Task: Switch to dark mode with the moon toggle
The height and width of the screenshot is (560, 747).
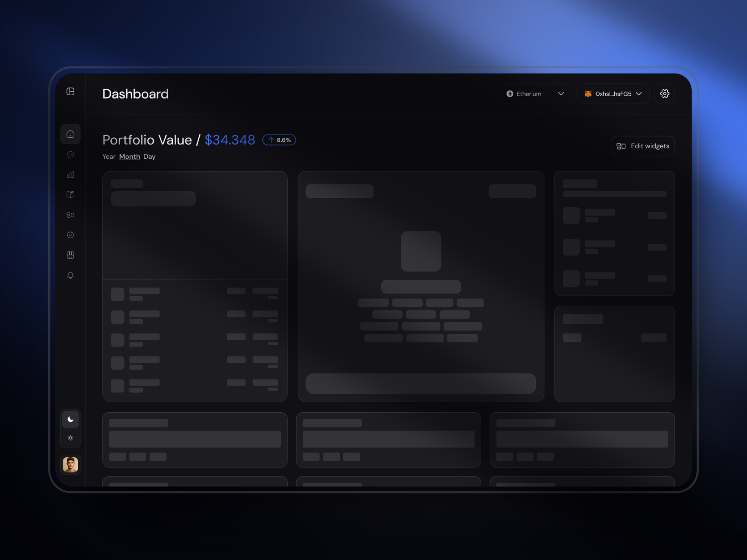Action: point(70,419)
